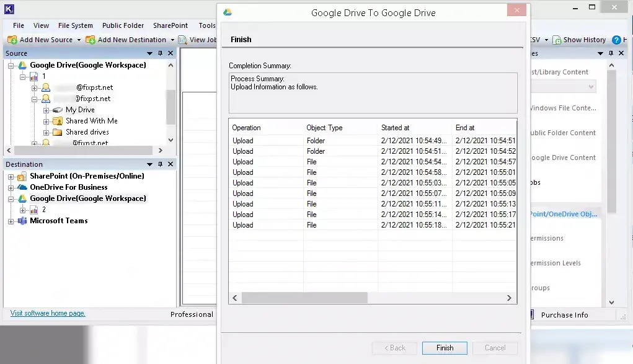Click the SharePoint icon in Destination tree
633x364 pixels.
[22, 176]
